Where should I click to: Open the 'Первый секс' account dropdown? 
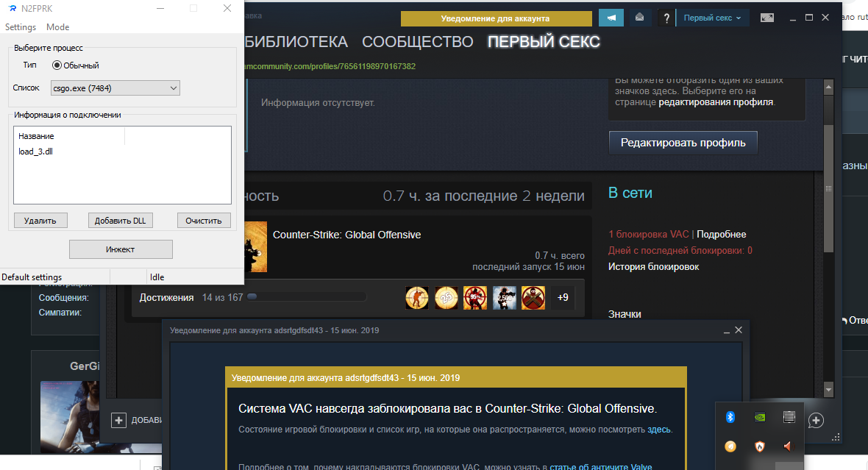713,18
